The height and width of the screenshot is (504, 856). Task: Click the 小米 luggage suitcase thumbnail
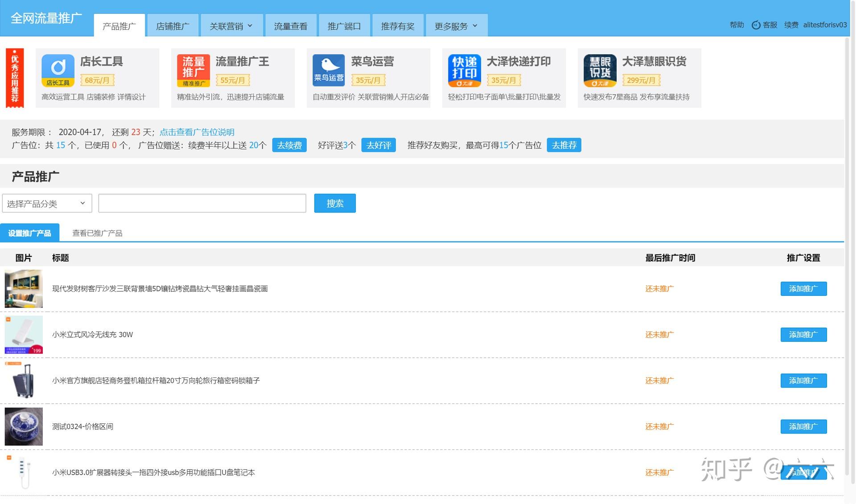point(24,381)
